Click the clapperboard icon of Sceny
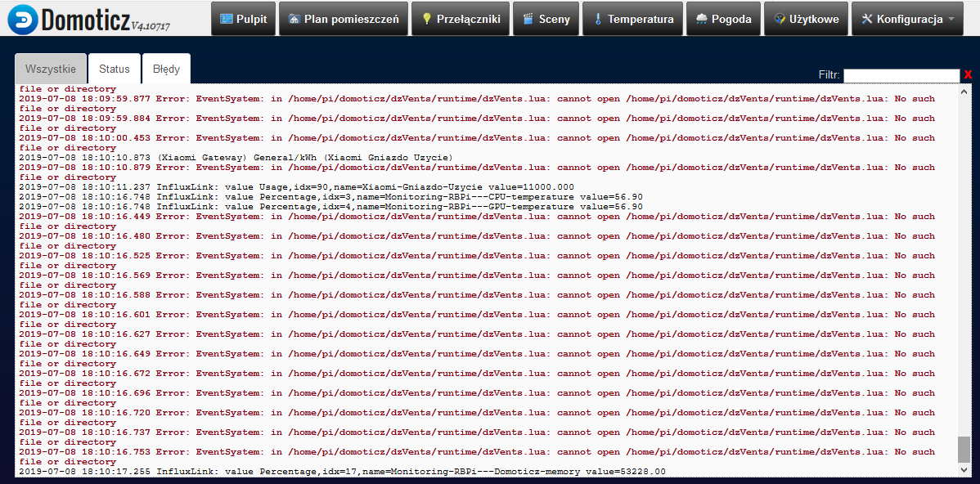 528,19
